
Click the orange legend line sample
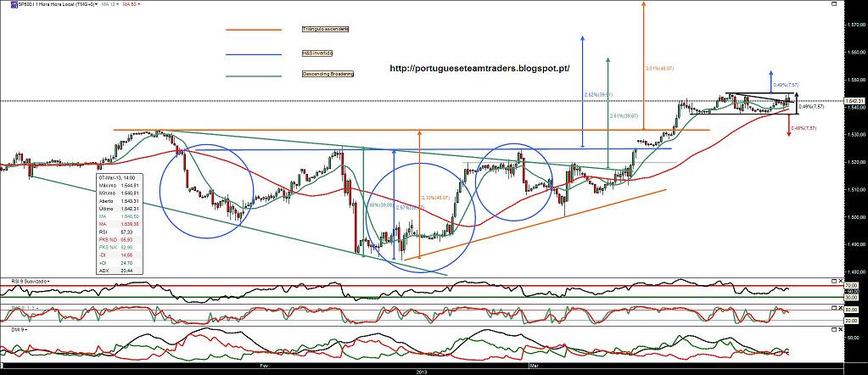point(254,31)
